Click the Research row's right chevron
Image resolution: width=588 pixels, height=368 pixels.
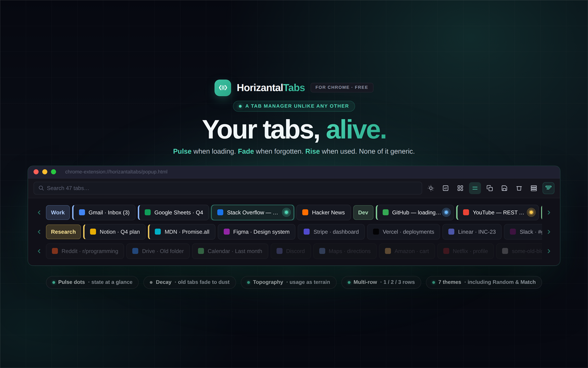coord(549,232)
